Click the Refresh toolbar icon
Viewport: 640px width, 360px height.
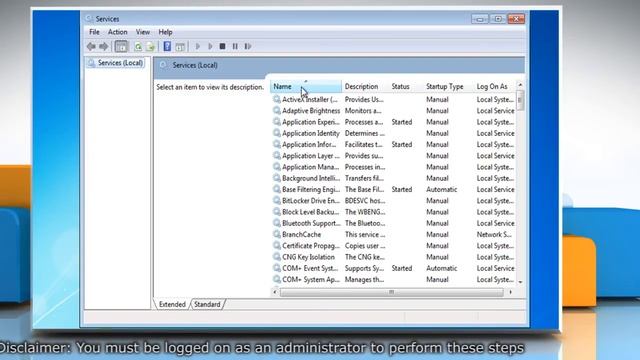pyautogui.click(x=138, y=47)
